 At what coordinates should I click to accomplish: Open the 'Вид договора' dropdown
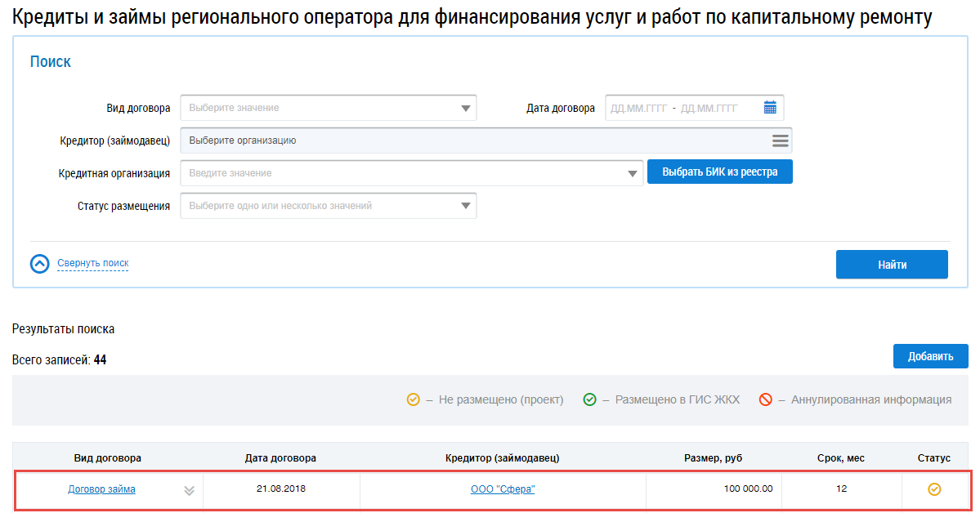[328, 108]
